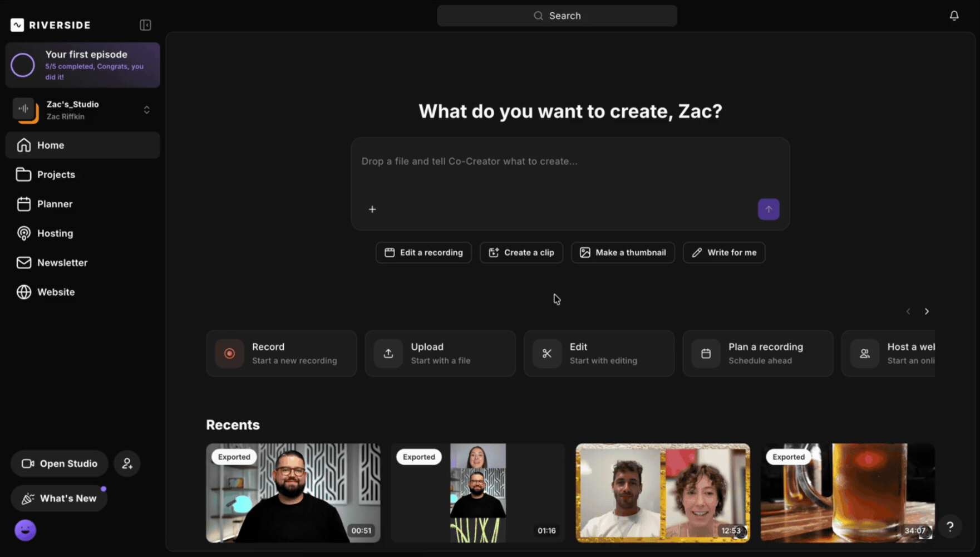The height and width of the screenshot is (557, 980).
Task: Choose 'Make a thumbnail' suggestion
Action: [623, 252]
